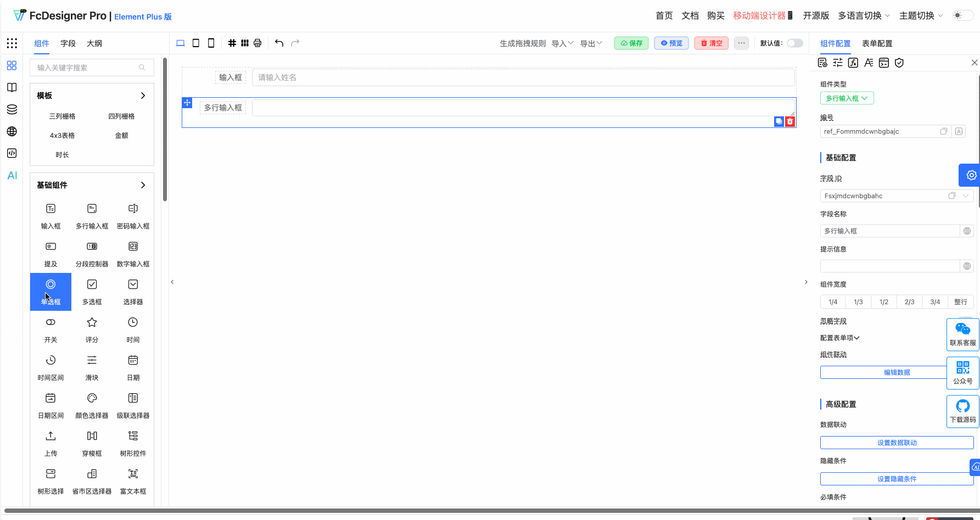980x520 pixels.
Task: Collapse the 基础组件 section
Action: point(143,185)
